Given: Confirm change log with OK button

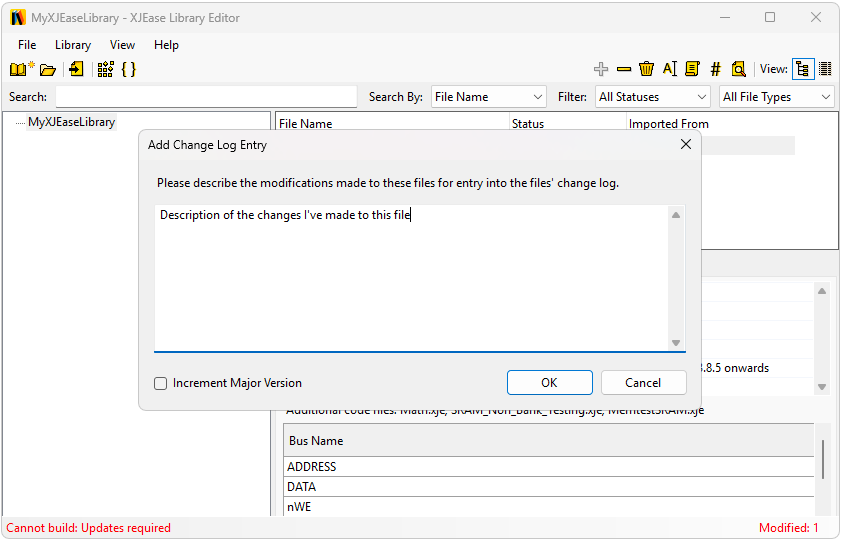Looking at the screenshot, I should click(549, 382).
